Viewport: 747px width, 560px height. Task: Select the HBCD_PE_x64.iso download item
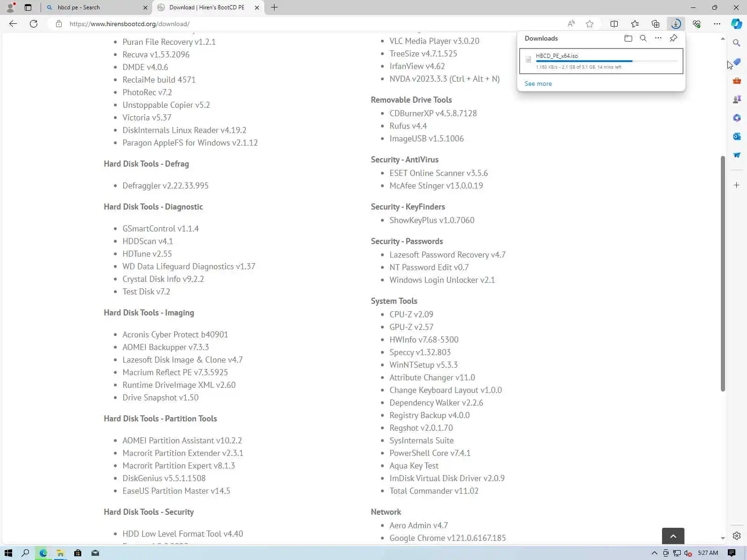(601, 61)
